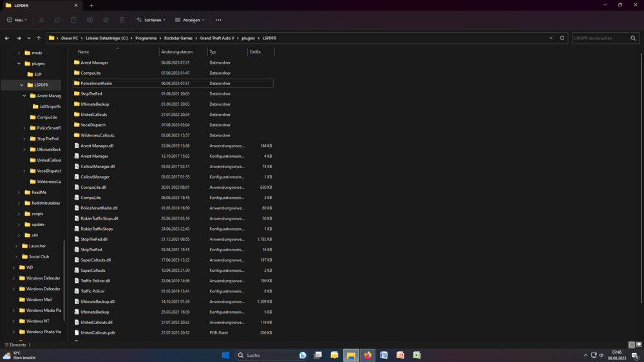This screenshot has height=362, width=644.
Task: Show hidden system tray icons
Action: click(585, 355)
